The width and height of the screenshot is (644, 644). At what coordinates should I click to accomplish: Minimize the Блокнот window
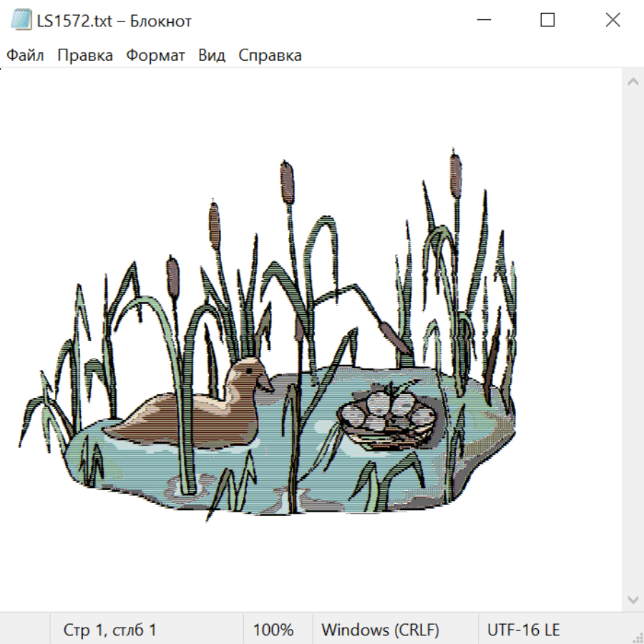(483, 21)
